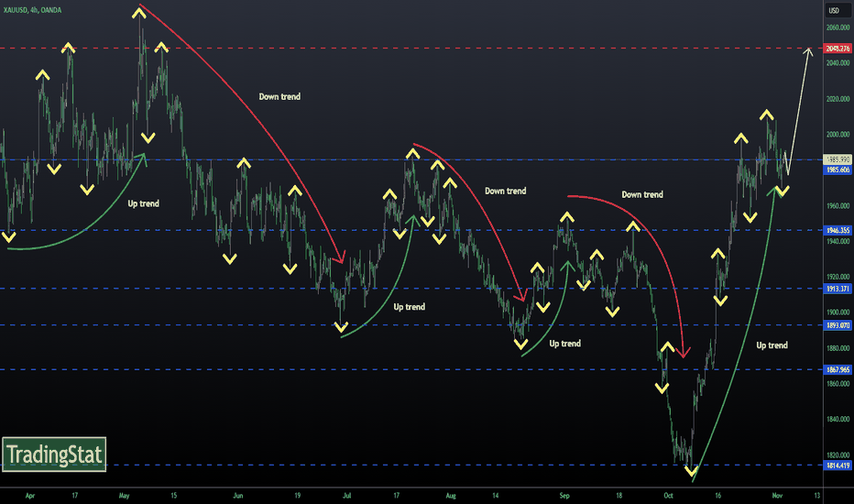Select the Up trend text near September
This screenshot has width=854, height=504.
564,344
